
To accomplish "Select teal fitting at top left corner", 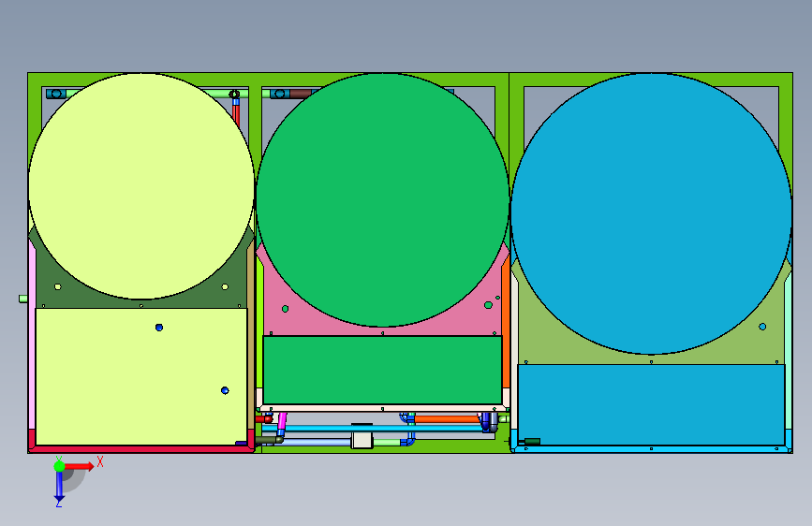I will pyautogui.click(x=56, y=94).
